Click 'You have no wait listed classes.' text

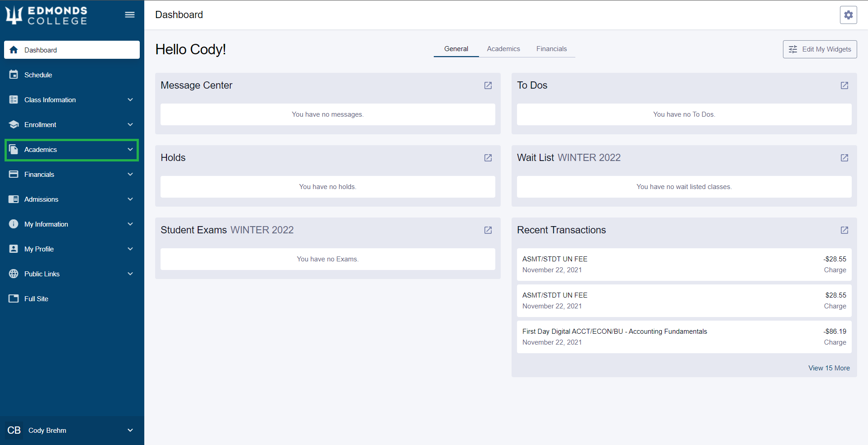click(684, 187)
